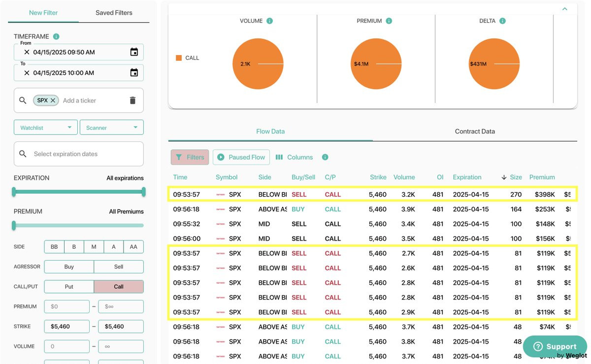This screenshot has width=591, height=364.
Task: Toggle the B side filter
Action: pos(74,247)
